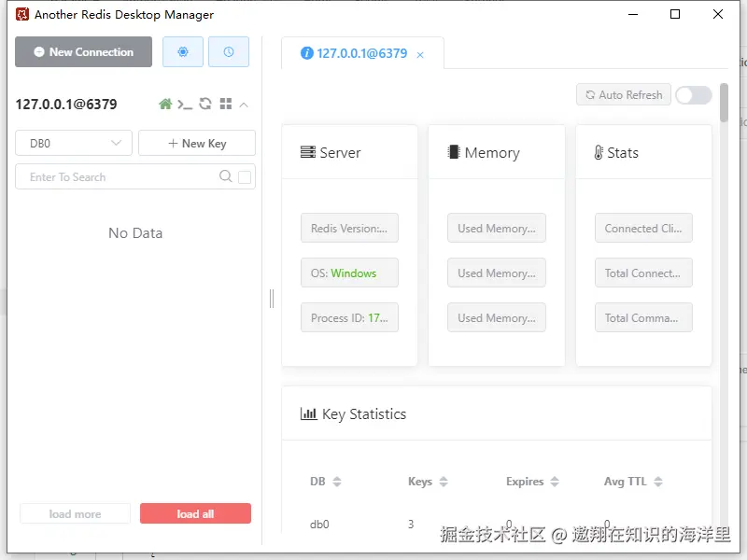Screen dimensions: 747x560
Task: Select the 127.0.0.1@6379 tab
Action: point(362,53)
